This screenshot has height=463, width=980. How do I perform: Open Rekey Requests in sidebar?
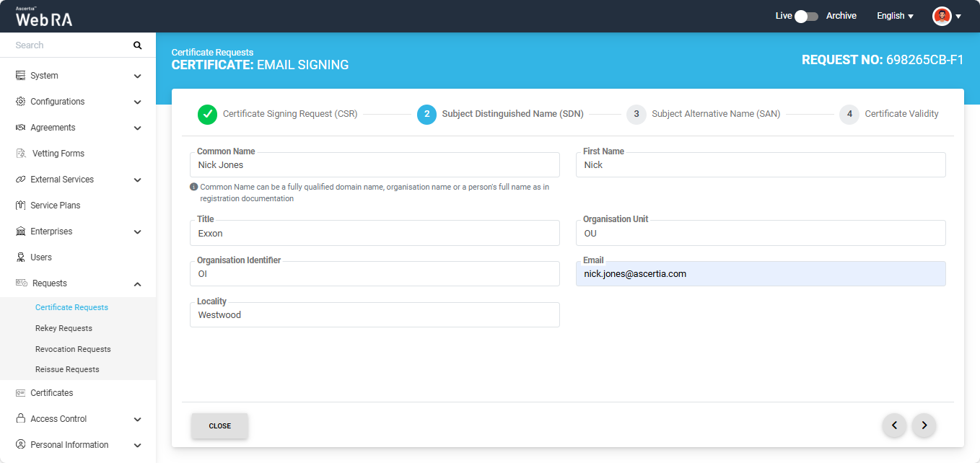64,328
